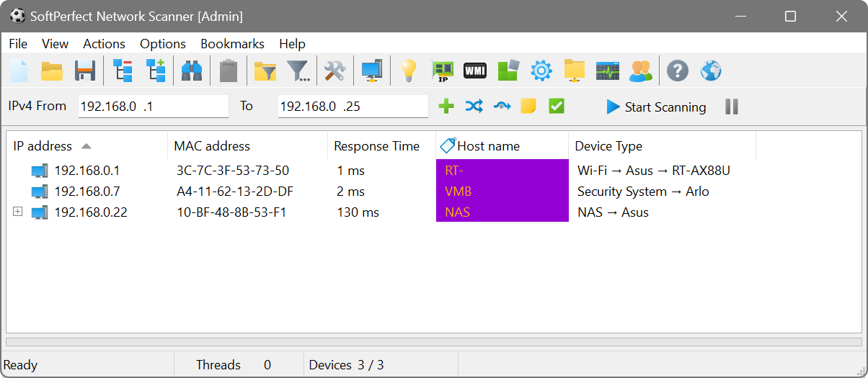The width and height of the screenshot is (868, 378).
Task: Click MAC address 10-BF-48-8B-53-F1
Action: [231, 212]
